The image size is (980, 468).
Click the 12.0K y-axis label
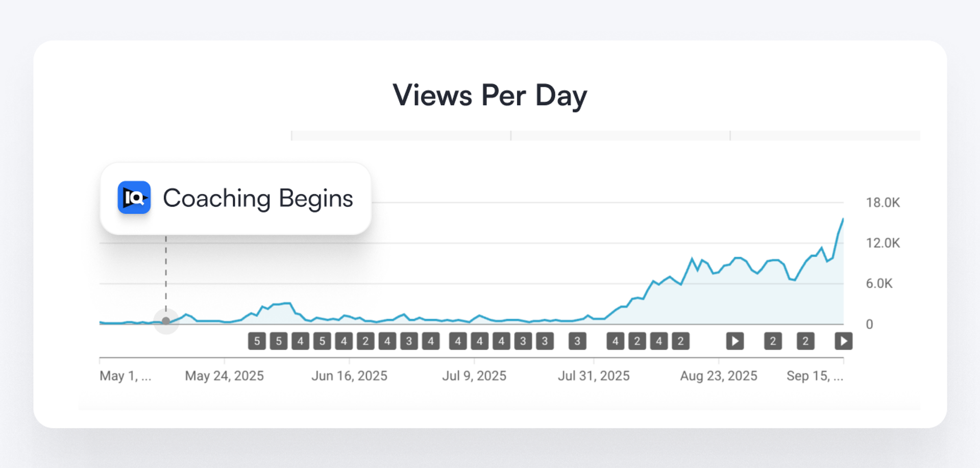(x=883, y=243)
